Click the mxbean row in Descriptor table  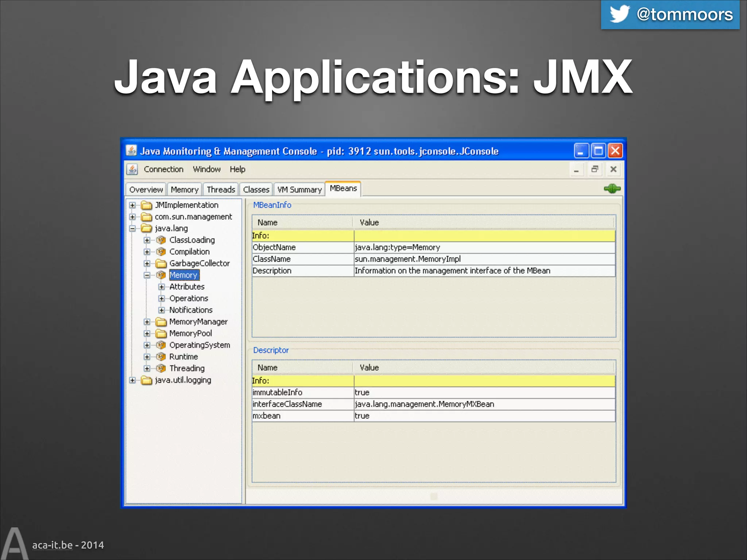(433, 416)
